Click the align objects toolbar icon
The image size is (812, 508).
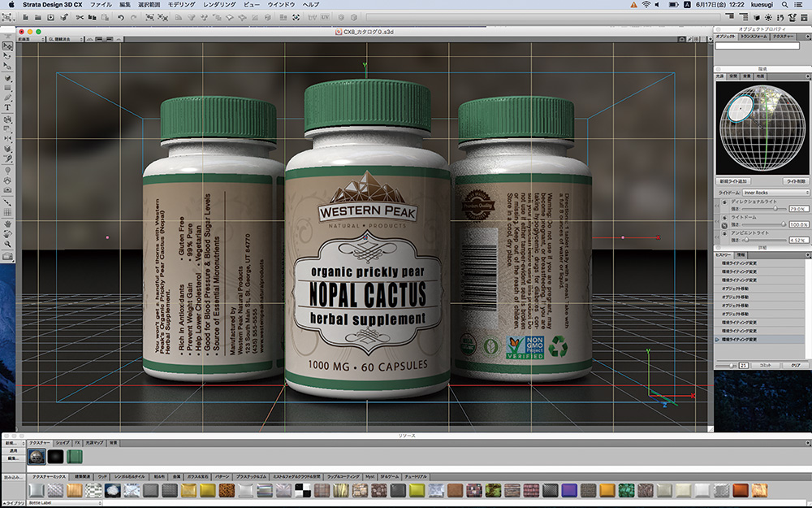pos(283,18)
